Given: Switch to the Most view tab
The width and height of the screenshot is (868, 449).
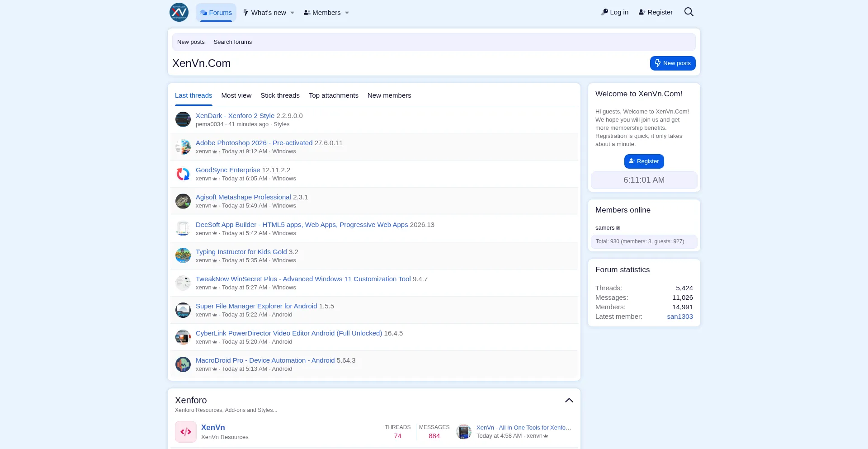Looking at the screenshot, I should point(236,95).
